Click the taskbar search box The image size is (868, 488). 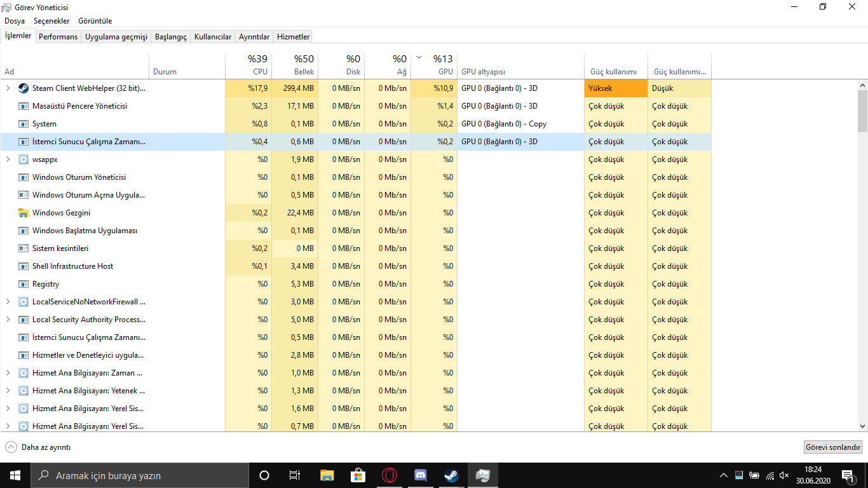pos(139,475)
